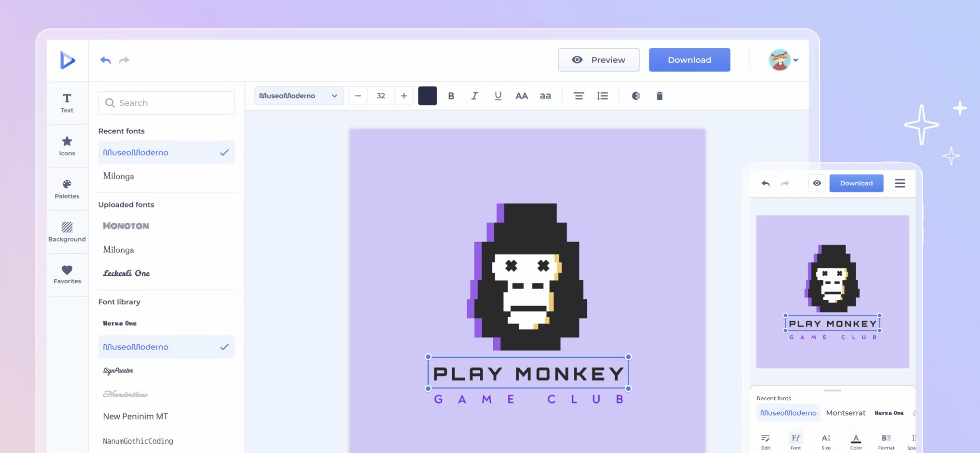Open text alignment options

click(x=579, y=96)
